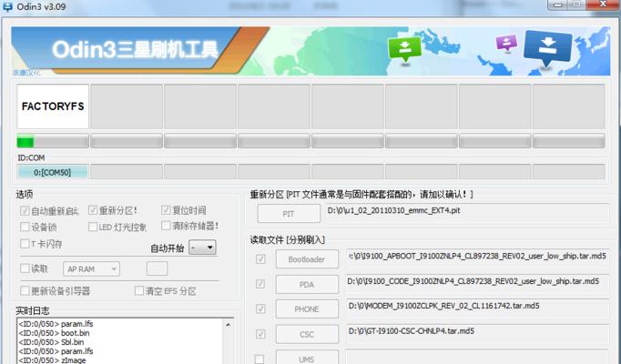The width and height of the screenshot is (621, 364).
Task: Click the purple download pin icon on banner
Action: [x=506, y=43]
